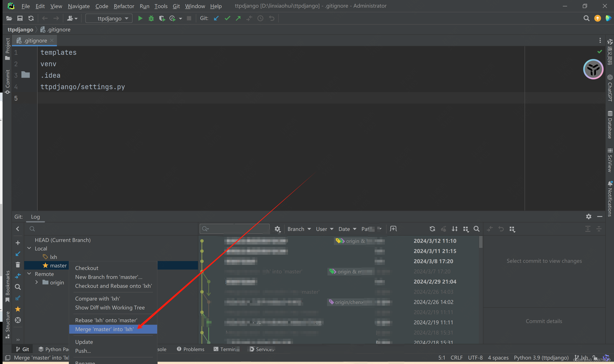
Task: Start the debugger with bug icon
Action: (151, 18)
